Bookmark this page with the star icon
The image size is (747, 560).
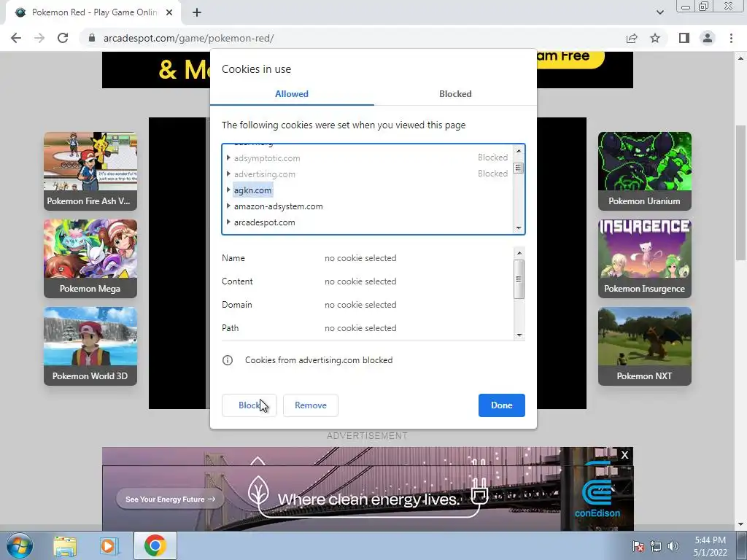pos(655,38)
